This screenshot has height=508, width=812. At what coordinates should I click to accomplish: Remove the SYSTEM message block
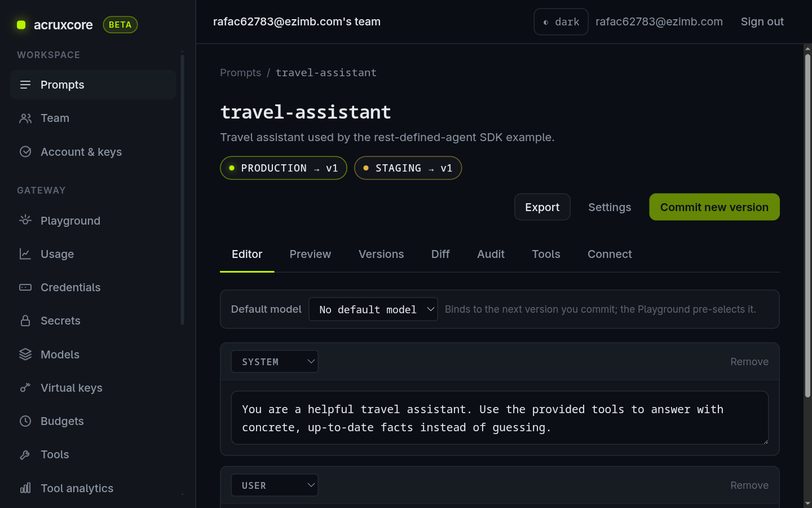coord(749,362)
